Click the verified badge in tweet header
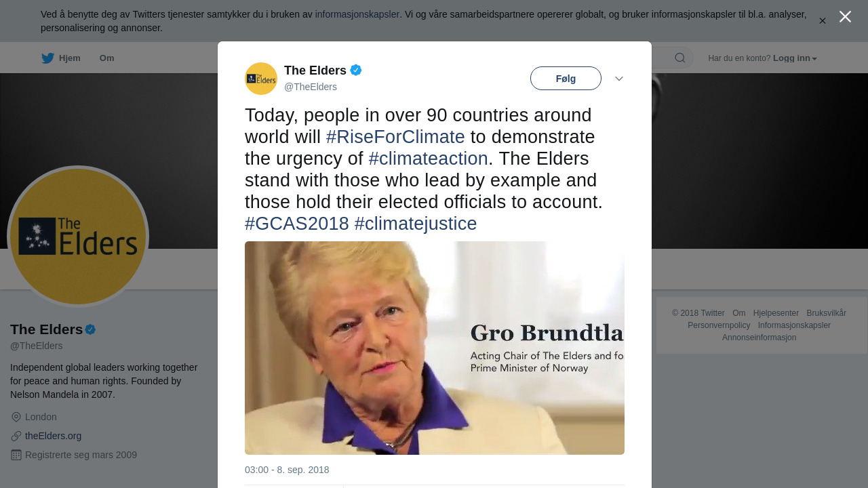 point(356,70)
